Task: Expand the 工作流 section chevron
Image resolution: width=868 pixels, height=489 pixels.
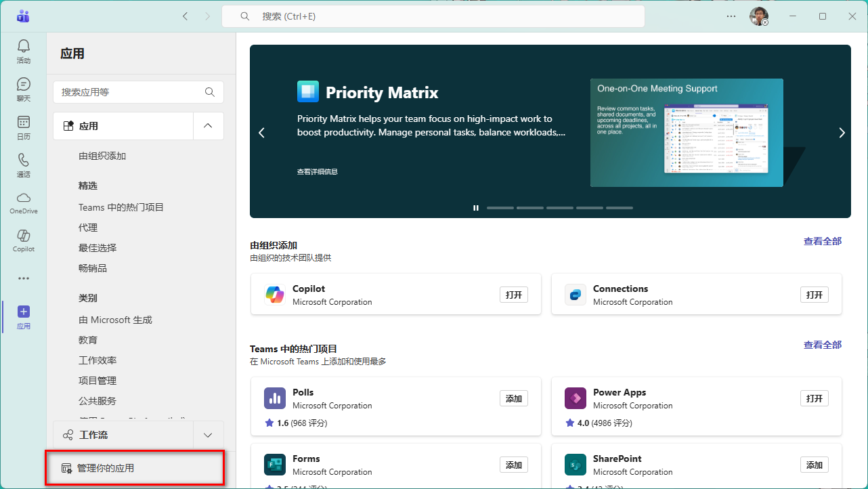Action: (x=209, y=435)
